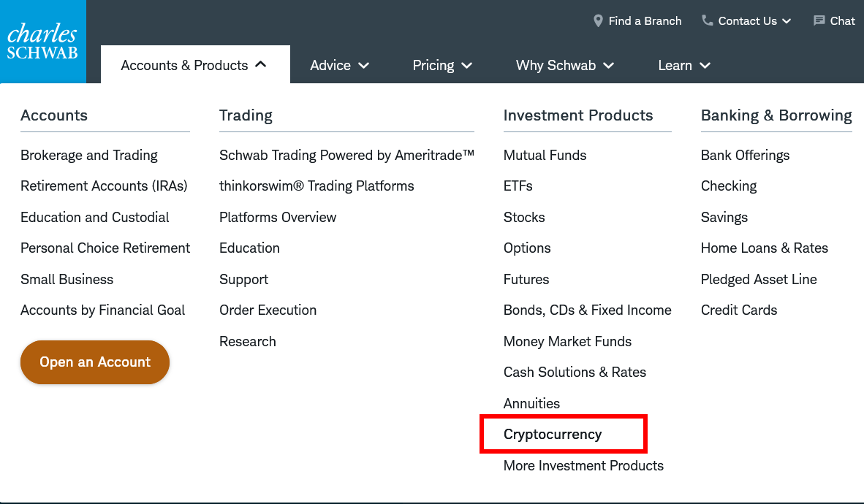The width and height of the screenshot is (864, 504).
Task: Open Retirement Accounts (IRAs)
Action: click(104, 186)
